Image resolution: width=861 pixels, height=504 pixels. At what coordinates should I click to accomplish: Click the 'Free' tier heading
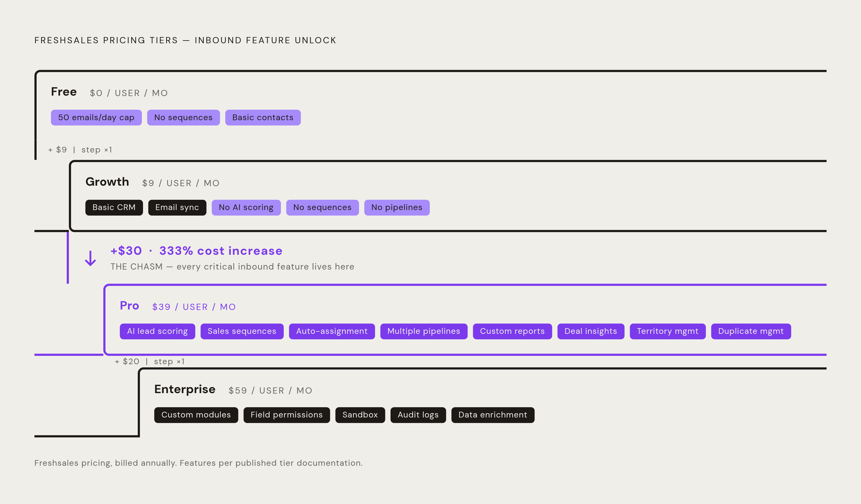click(x=64, y=92)
